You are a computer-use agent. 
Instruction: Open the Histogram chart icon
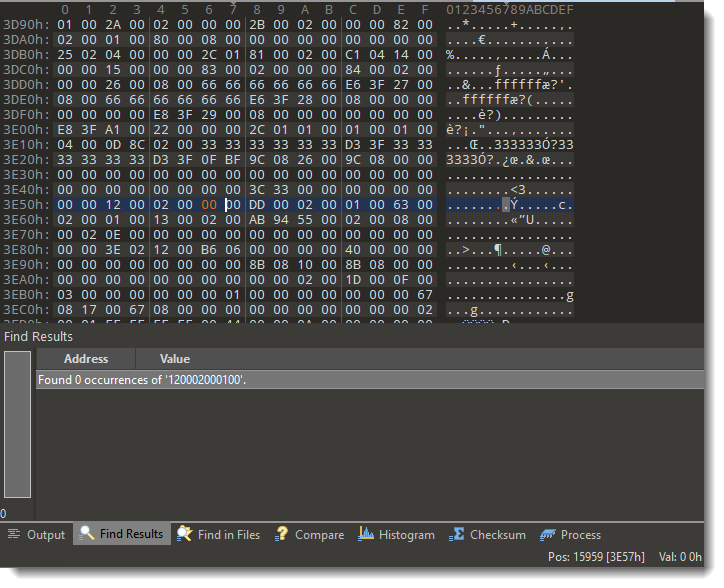coord(366,534)
